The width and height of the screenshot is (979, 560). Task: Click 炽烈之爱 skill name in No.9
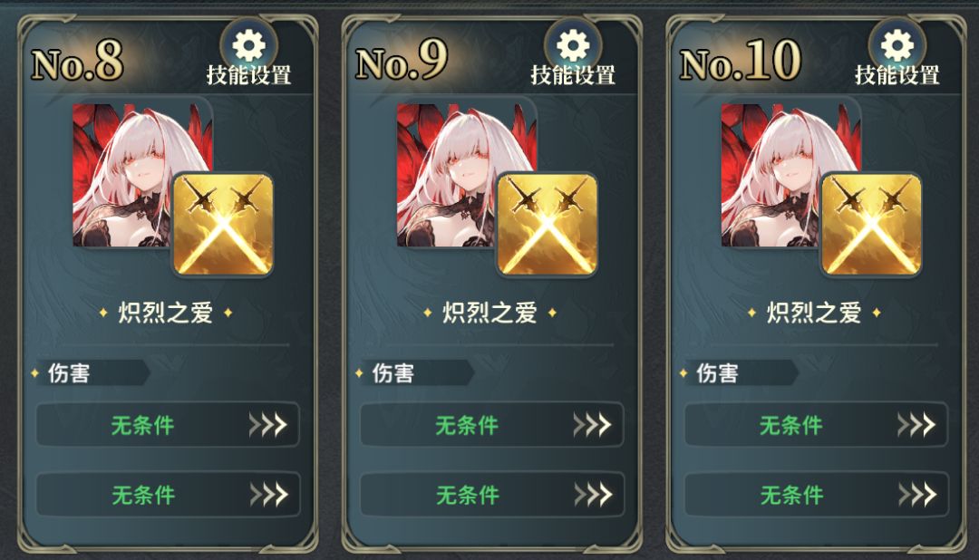tap(490, 312)
